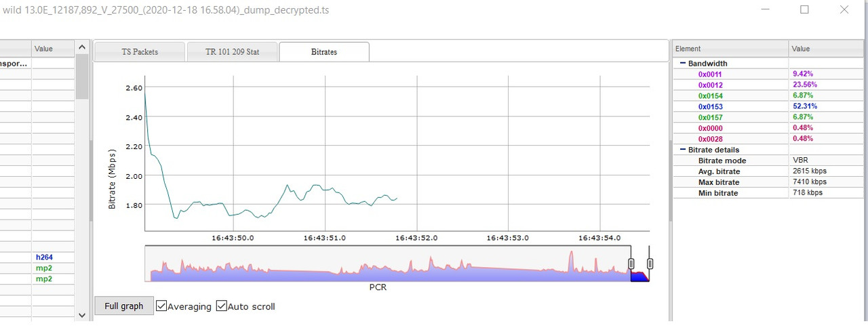Toggle the Averaging checkbox
868x334 pixels.
click(x=161, y=306)
